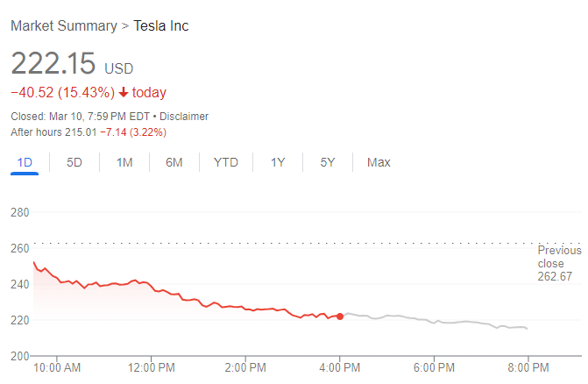Switch to the 6M tab

[174, 162]
